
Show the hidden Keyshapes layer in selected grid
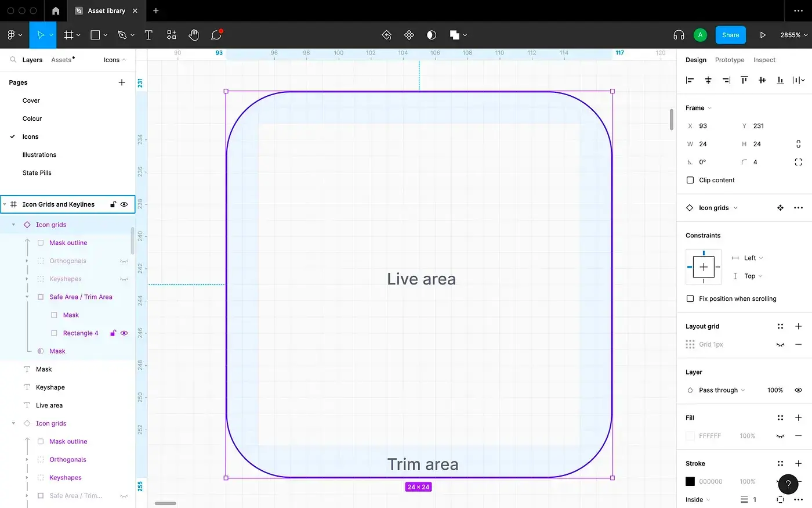coord(124,279)
